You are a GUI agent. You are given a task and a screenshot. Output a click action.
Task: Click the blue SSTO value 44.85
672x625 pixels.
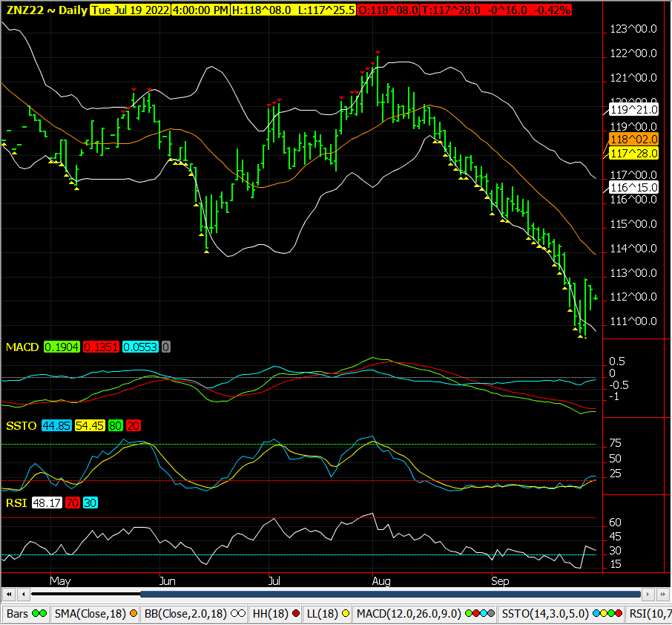point(56,425)
